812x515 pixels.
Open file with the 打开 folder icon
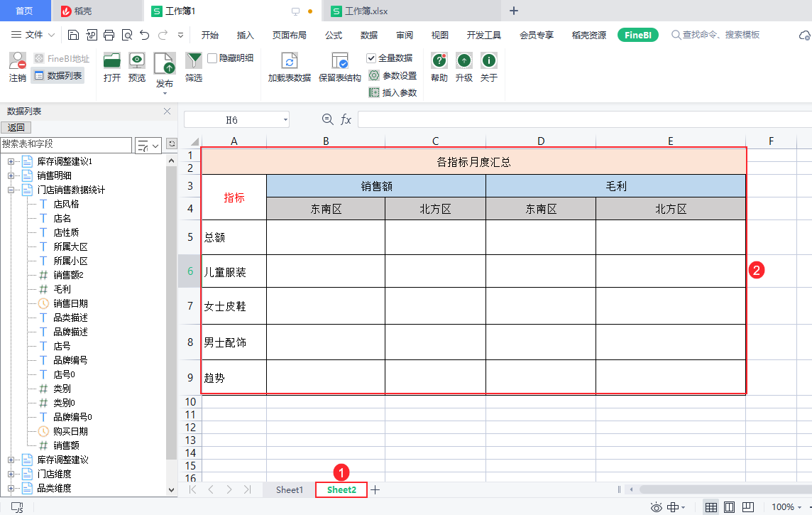click(112, 60)
